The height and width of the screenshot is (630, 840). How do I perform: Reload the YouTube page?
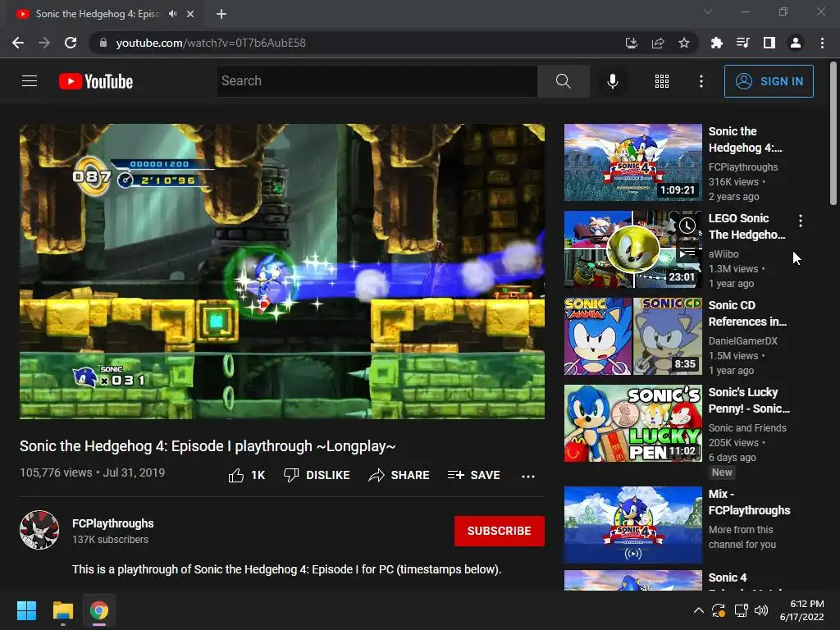[71, 43]
